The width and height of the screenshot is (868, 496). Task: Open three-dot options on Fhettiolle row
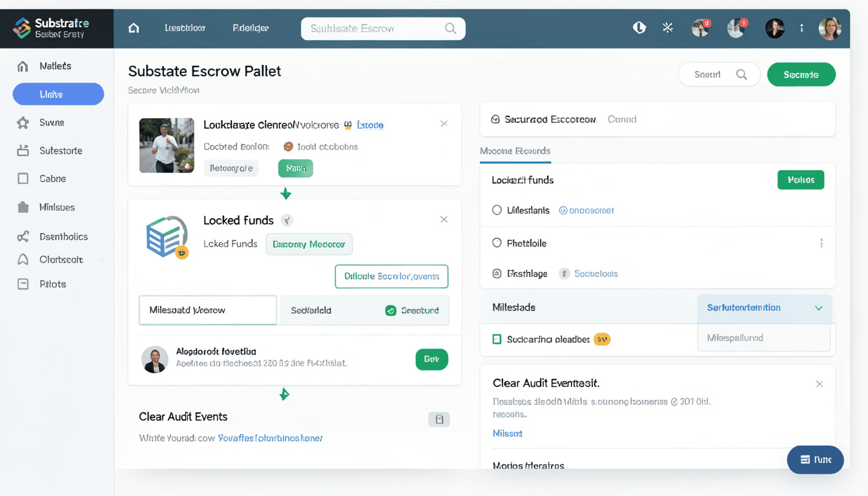(821, 243)
